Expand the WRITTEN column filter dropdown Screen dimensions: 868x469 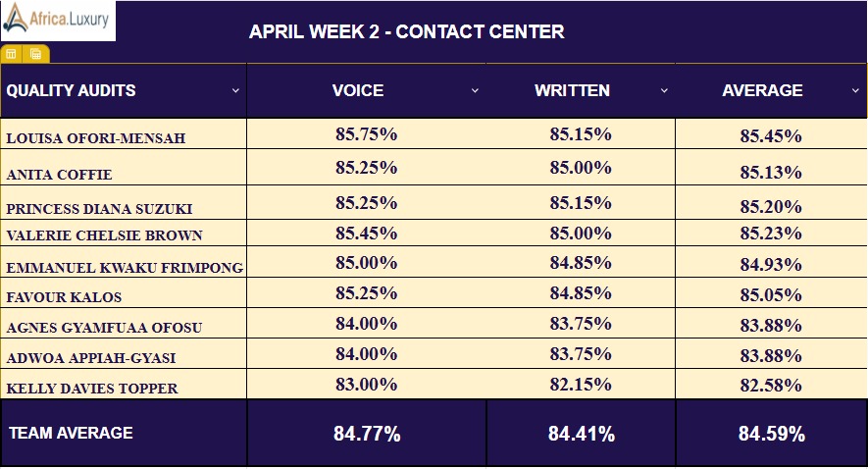664,90
